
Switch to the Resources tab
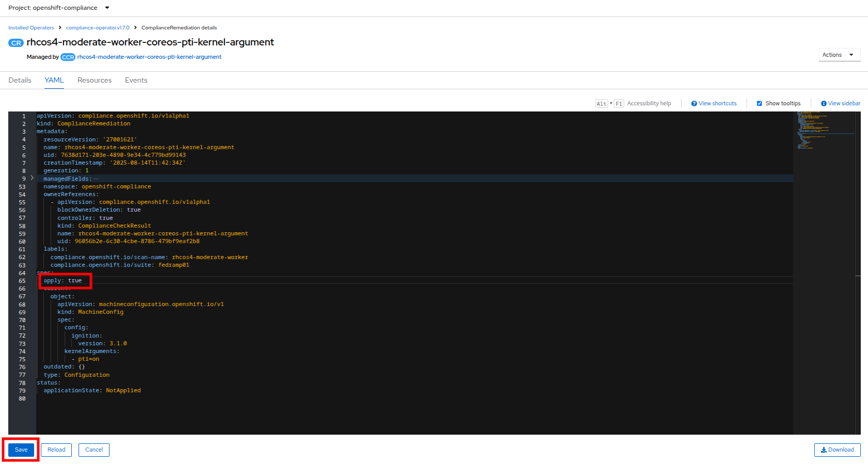point(95,80)
